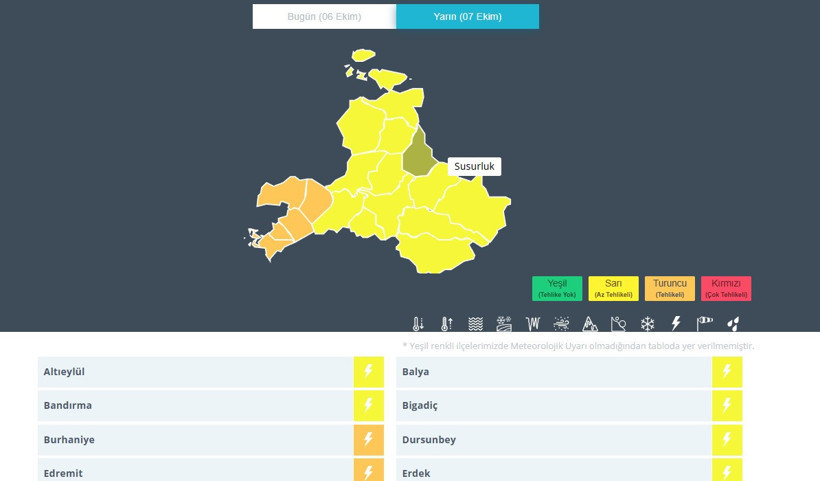Click Balya's yellow lightning warning icon
This screenshot has width=820, height=481.
pyautogui.click(x=727, y=372)
